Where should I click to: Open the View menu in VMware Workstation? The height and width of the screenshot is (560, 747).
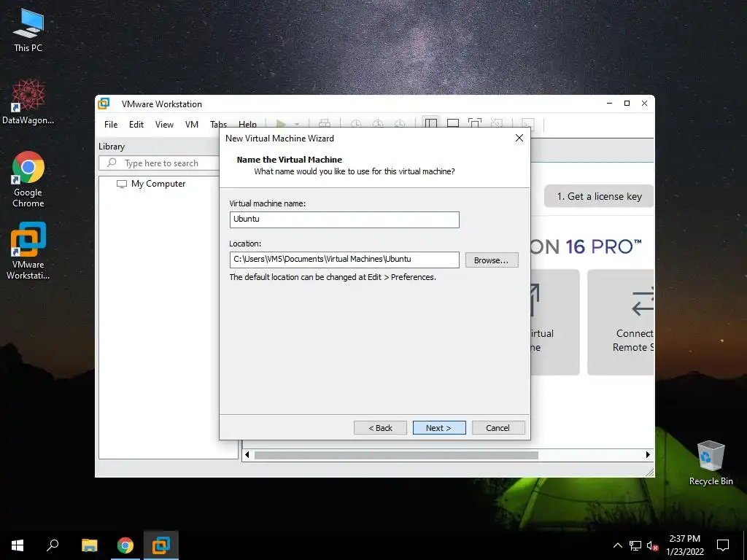(164, 124)
